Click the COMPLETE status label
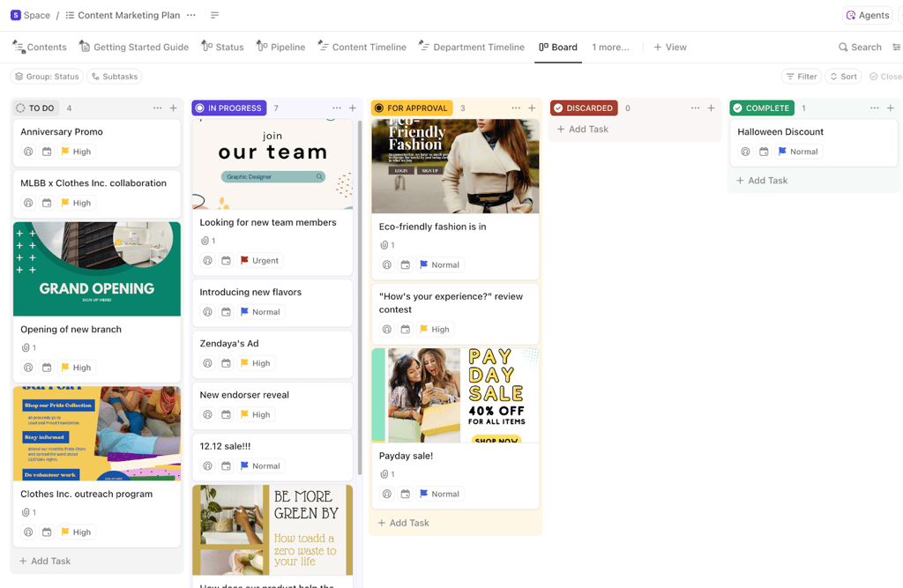This screenshot has height=588, width=903. (x=762, y=108)
